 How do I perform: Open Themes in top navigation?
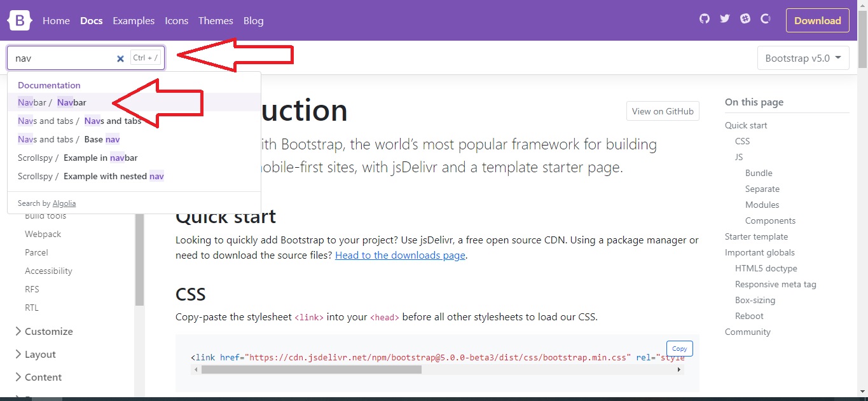point(216,20)
